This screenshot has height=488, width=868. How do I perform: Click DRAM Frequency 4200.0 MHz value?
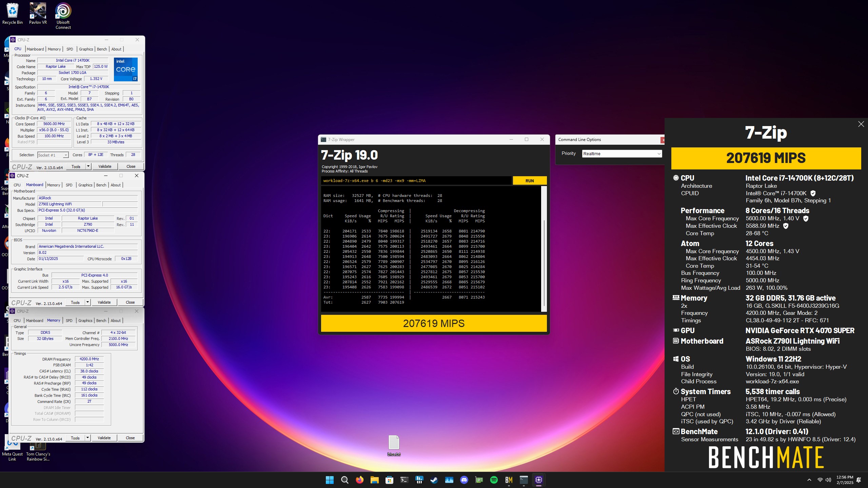click(x=89, y=359)
